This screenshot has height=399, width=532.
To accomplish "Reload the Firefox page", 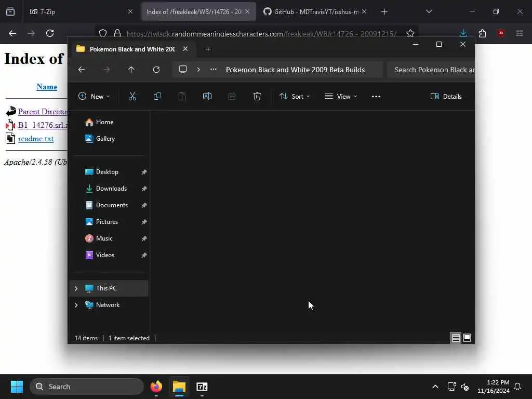I will click(50, 33).
